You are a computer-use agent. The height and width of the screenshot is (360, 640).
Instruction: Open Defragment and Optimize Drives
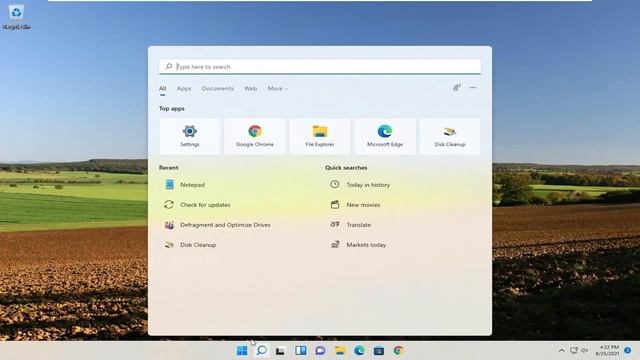coord(217,224)
